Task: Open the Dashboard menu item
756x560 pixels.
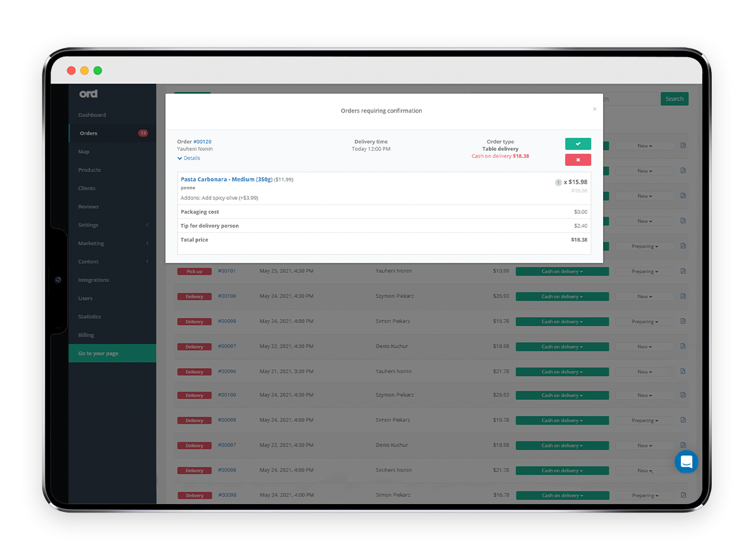Action: (x=92, y=115)
